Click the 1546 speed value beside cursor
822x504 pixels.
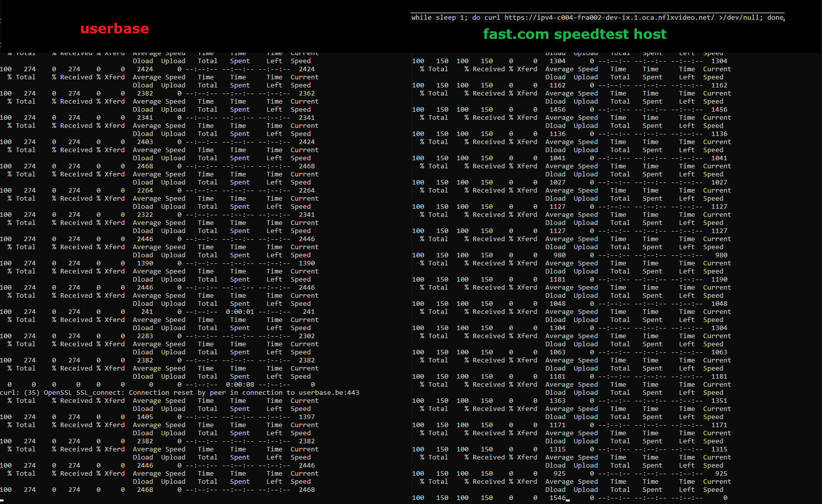tap(557, 498)
